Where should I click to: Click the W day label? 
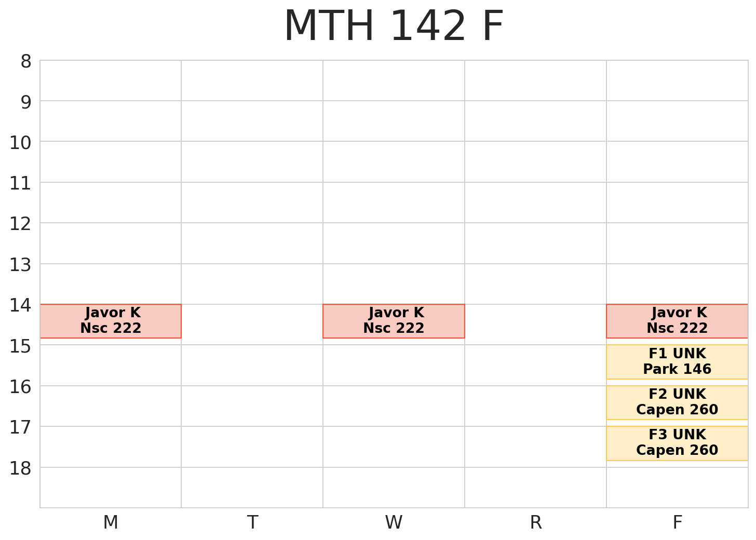[394, 522]
